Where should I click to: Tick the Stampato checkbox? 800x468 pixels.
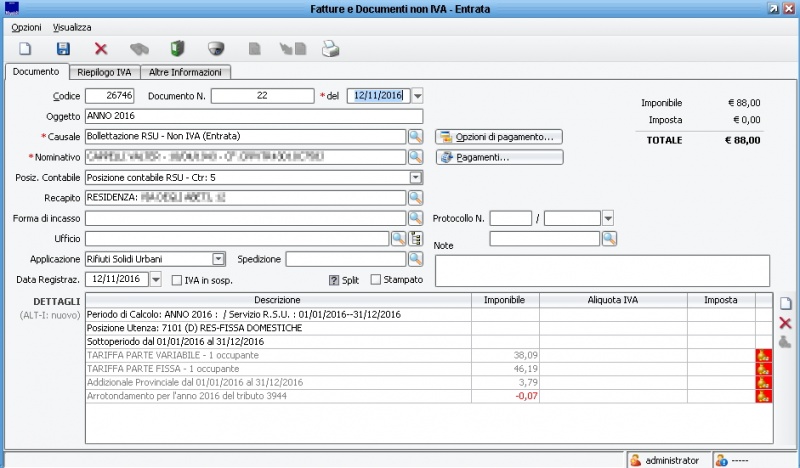click(376, 280)
